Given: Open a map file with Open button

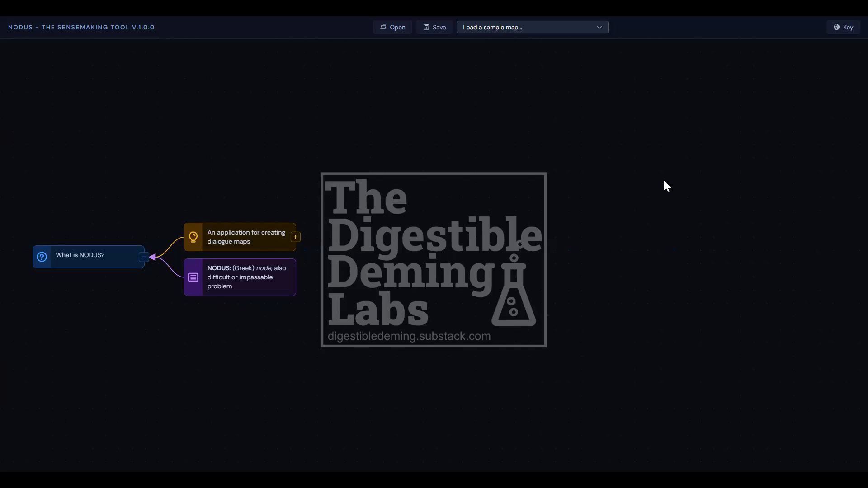Looking at the screenshot, I should click(x=392, y=27).
